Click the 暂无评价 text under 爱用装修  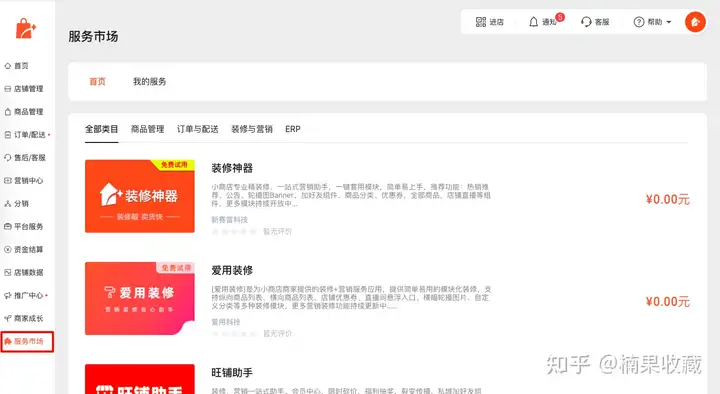coord(277,334)
